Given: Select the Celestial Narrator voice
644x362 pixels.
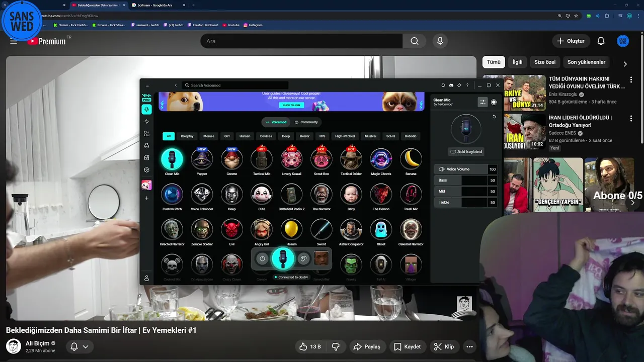Looking at the screenshot, I should (411, 230).
